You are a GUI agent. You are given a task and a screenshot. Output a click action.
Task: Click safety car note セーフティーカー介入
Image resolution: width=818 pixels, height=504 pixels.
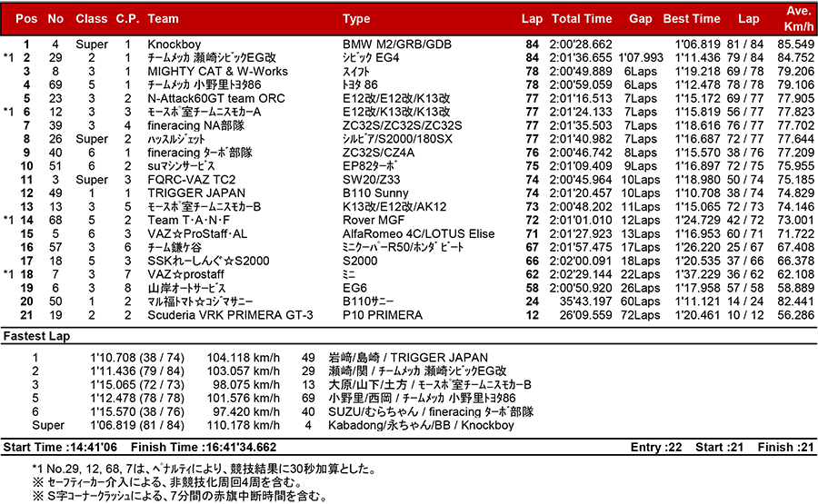pyautogui.click(x=167, y=482)
